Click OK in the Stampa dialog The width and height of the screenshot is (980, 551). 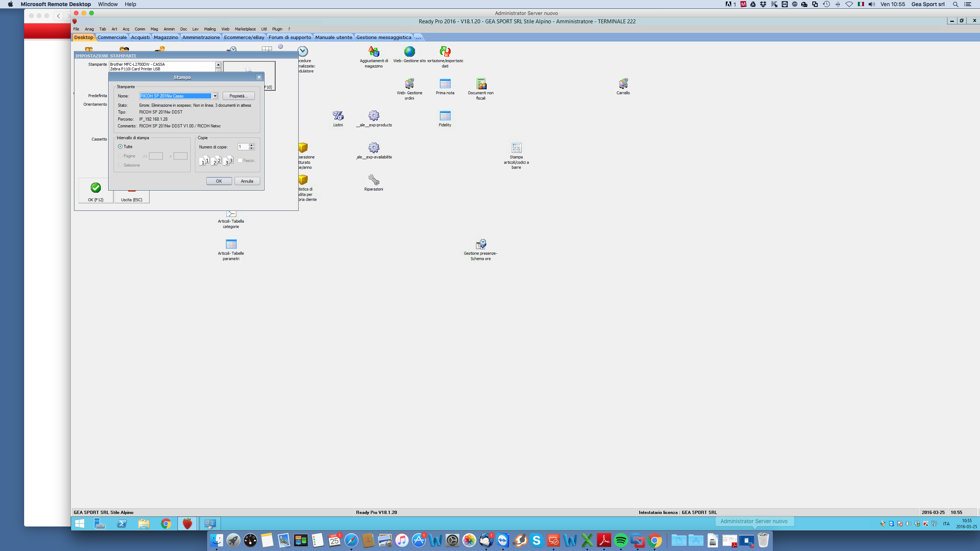(219, 181)
